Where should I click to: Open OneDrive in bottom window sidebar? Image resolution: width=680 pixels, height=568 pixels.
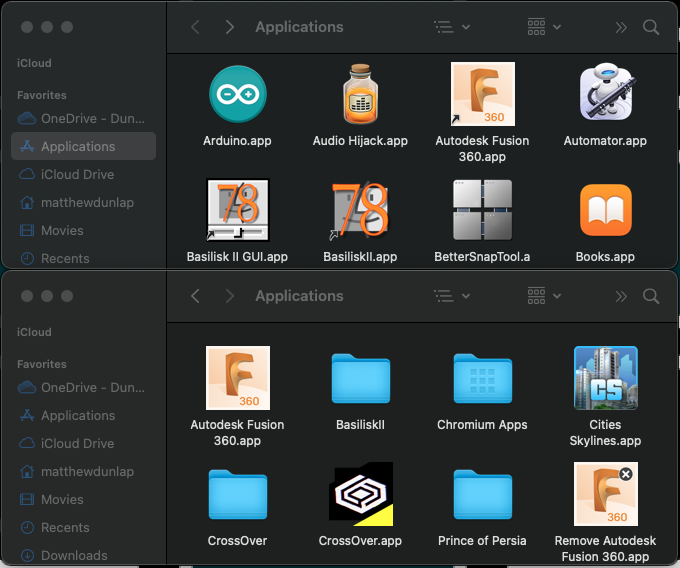[x=83, y=387]
